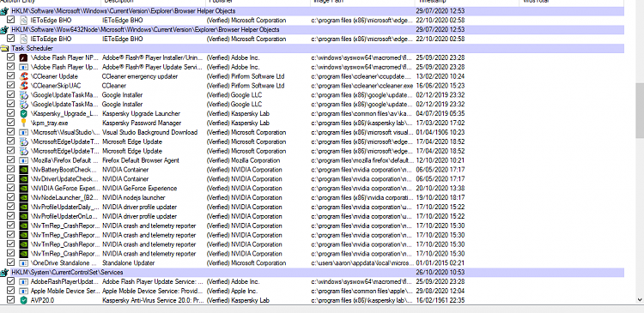Viewport: 644px width, 313px height.
Task: Click the c:\users\aaron\appdata image path
Action: pos(361,263)
